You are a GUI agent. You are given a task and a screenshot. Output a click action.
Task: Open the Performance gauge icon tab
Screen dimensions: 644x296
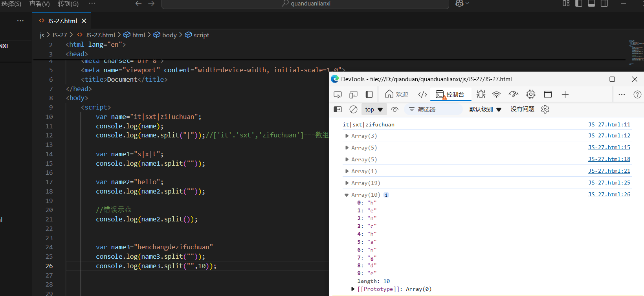(x=514, y=95)
